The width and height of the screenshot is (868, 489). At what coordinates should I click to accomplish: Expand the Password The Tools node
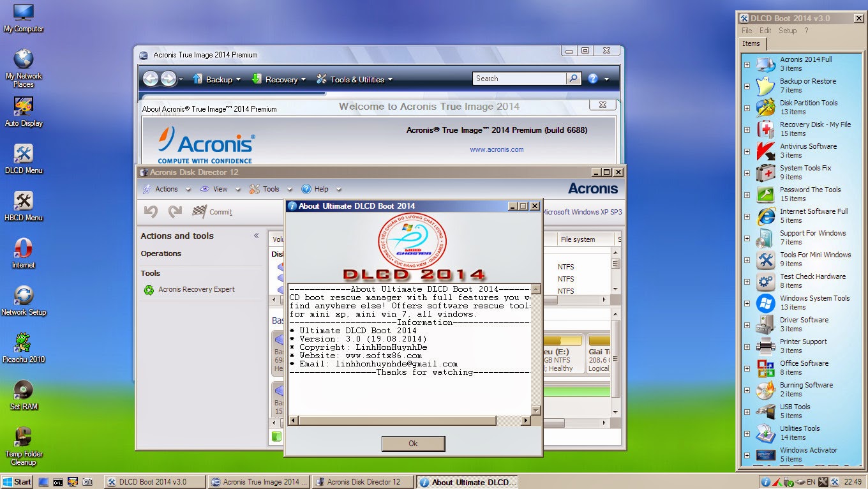(x=747, y=195)
